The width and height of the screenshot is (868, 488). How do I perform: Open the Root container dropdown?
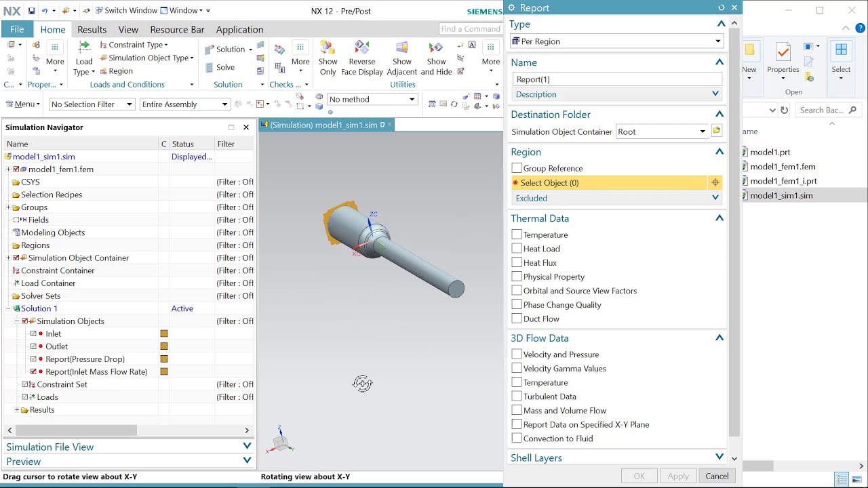point(661,131)
